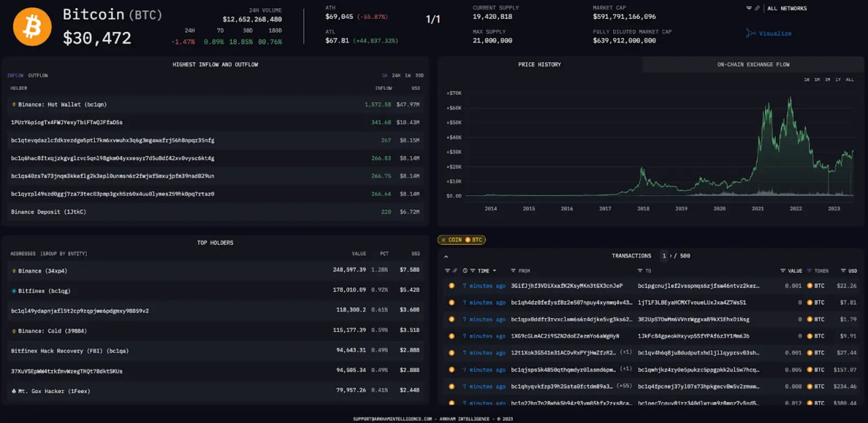This screenshot has height=423, width=868.
Task: Expand the (+55) additional senders badge
Action: pos(625,386)
